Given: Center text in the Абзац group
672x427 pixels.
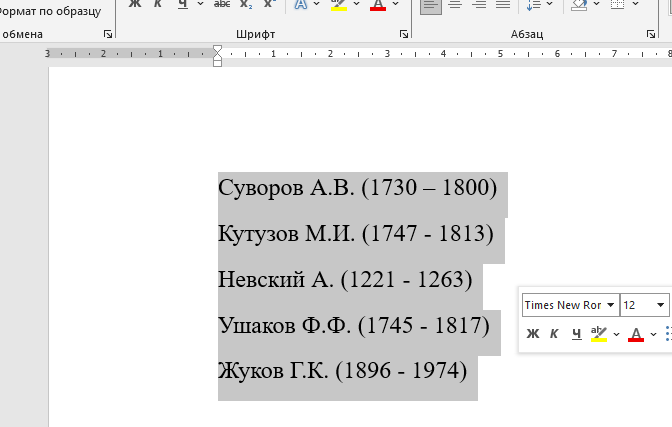Looking at the screenshot, I should tap(455, 4).
